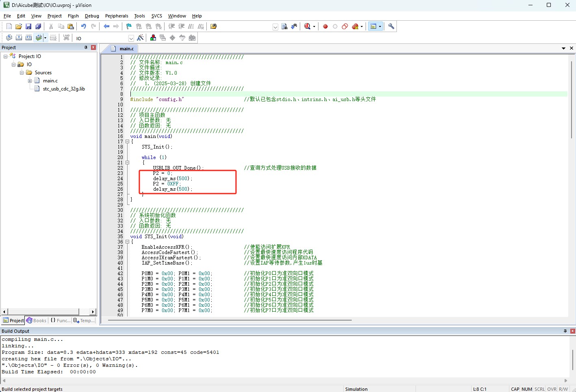The height and width of the screenshot is (392, 576).
Task: Expand the debug session dropdown arrow
Action: pos(314,27)
